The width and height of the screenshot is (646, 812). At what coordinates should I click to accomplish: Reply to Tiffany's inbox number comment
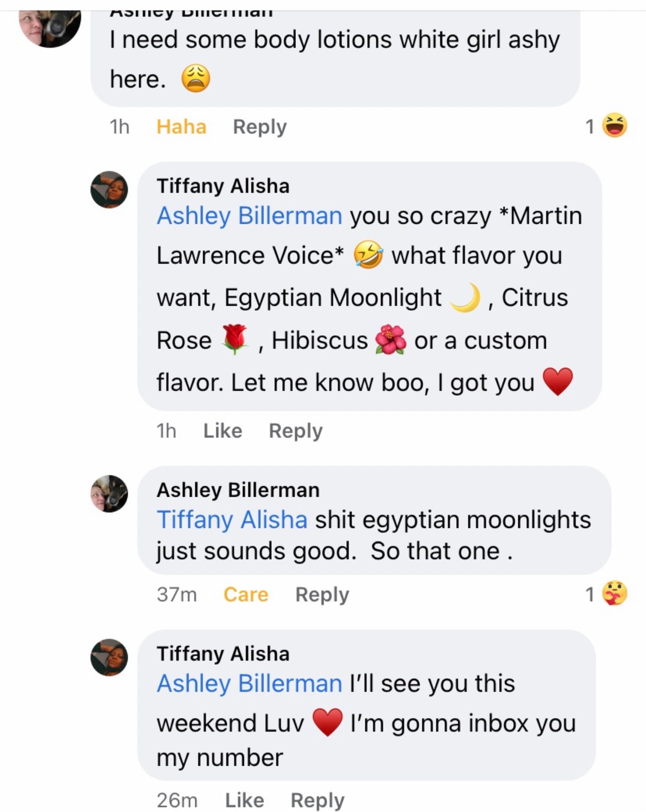pos(317,799)
